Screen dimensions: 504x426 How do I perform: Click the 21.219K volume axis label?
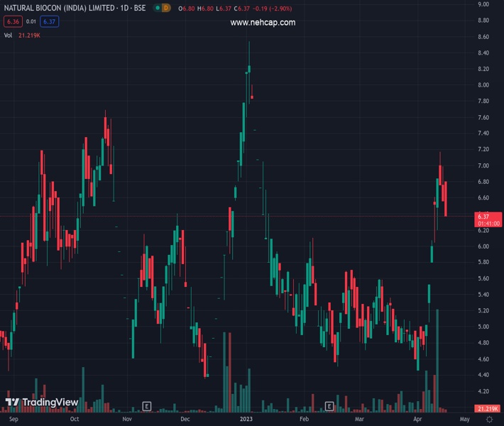pos(486,409)
